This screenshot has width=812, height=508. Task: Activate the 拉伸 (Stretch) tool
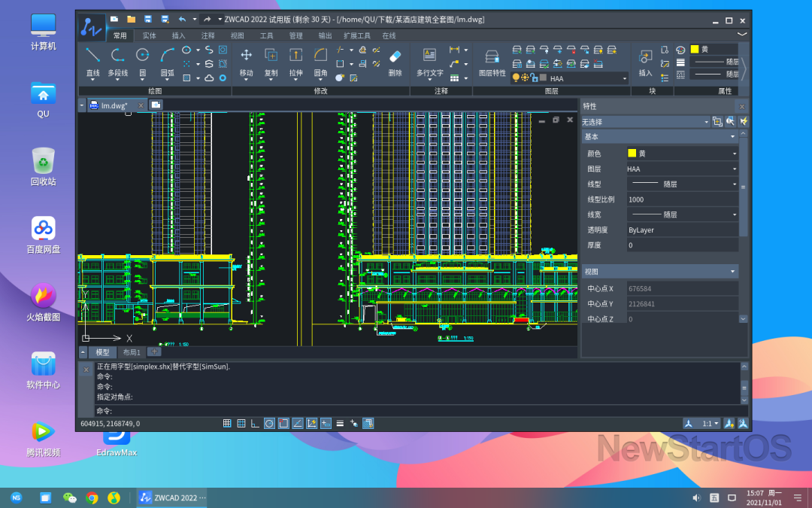[295, 56]
